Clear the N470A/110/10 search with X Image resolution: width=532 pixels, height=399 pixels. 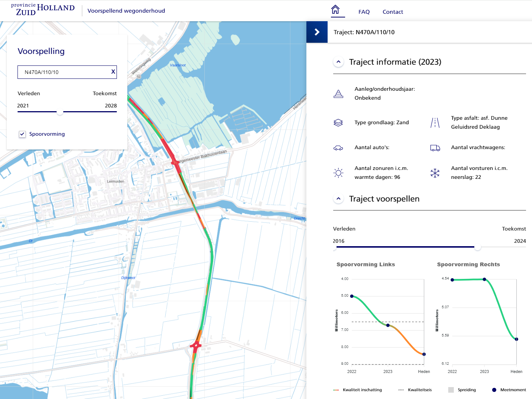(113, 72)
